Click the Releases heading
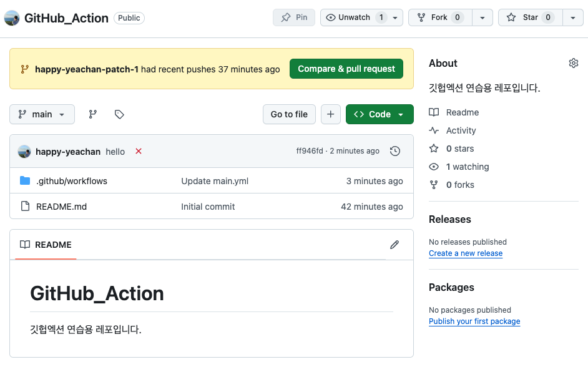The height and width of the screenshot is (377, 588). click(x=449, y=219)
